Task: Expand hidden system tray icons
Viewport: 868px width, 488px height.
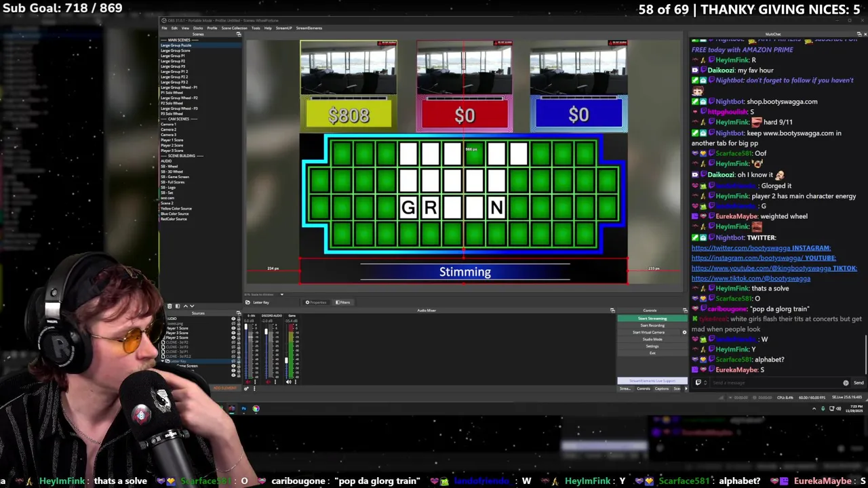Action: point(814,409)
